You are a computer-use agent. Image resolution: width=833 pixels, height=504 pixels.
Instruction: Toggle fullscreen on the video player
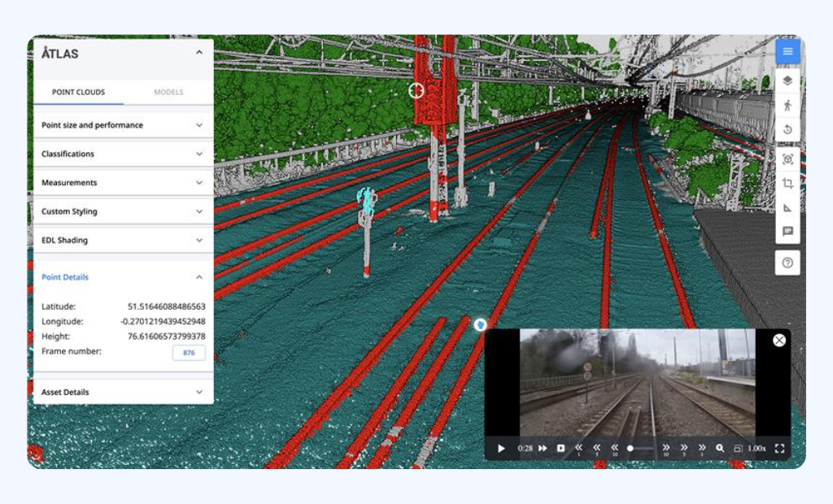click(x=779, y=448)
